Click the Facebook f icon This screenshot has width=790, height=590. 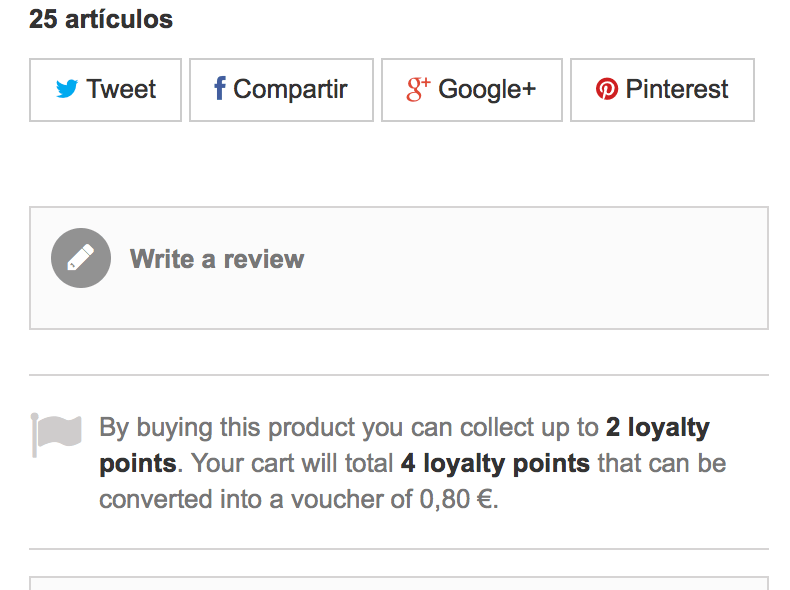pyautogui.click(x=220, y=88)
